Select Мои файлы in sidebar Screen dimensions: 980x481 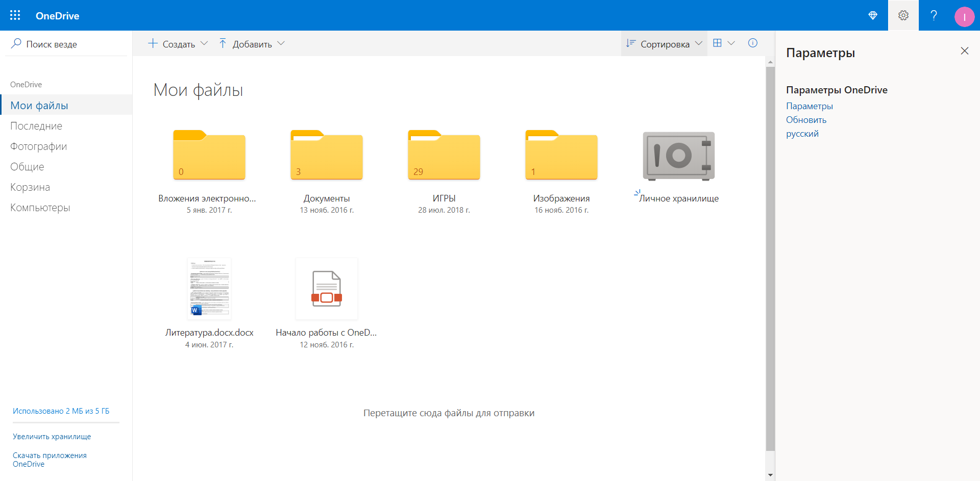click(66, 105)
